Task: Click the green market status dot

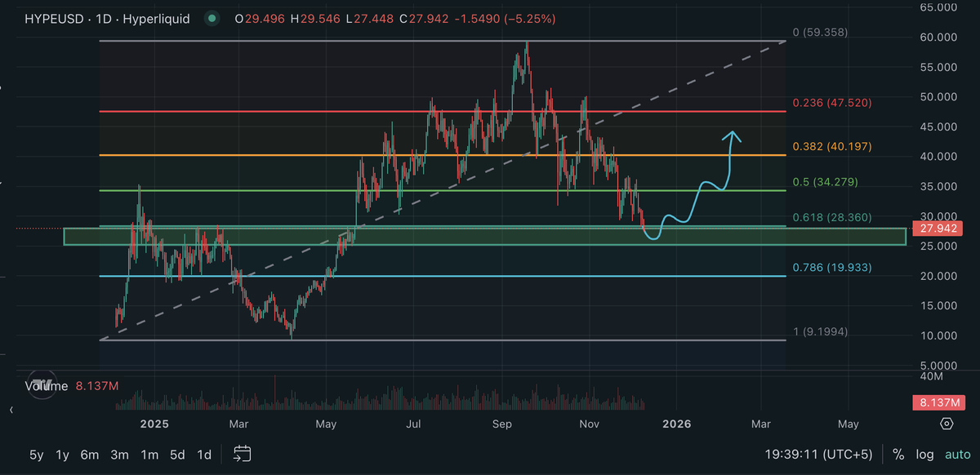Action: coord(212,18)
